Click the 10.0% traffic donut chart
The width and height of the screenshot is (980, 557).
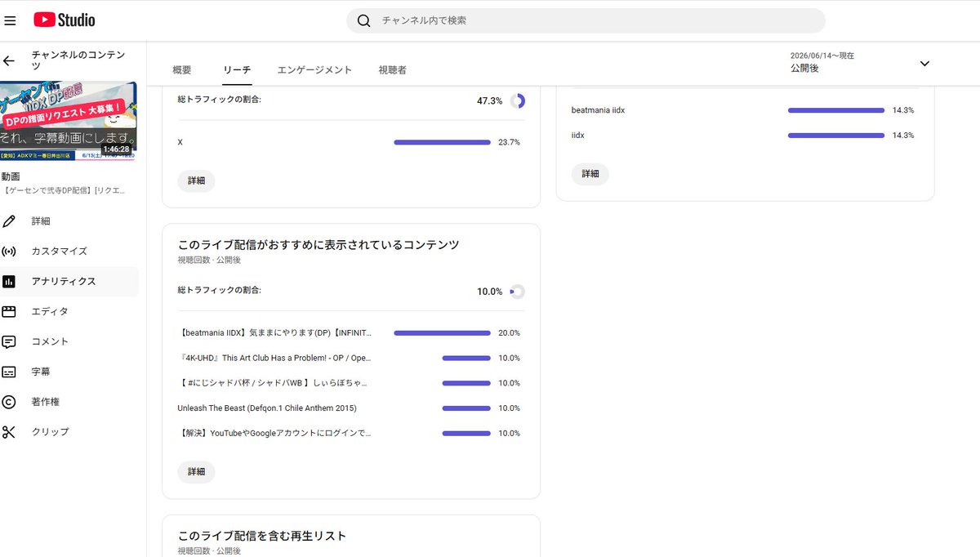coord(517,291)
